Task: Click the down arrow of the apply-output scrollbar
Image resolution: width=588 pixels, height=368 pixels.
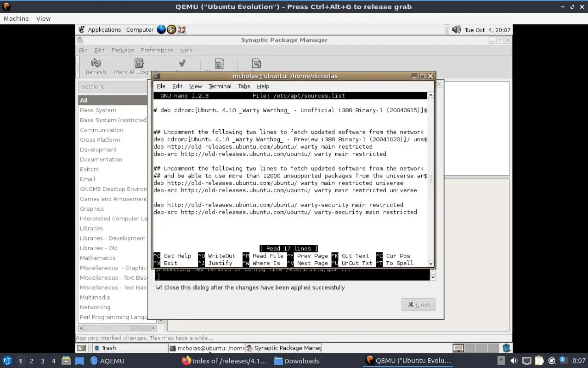Action: click(x=433, y=277)
